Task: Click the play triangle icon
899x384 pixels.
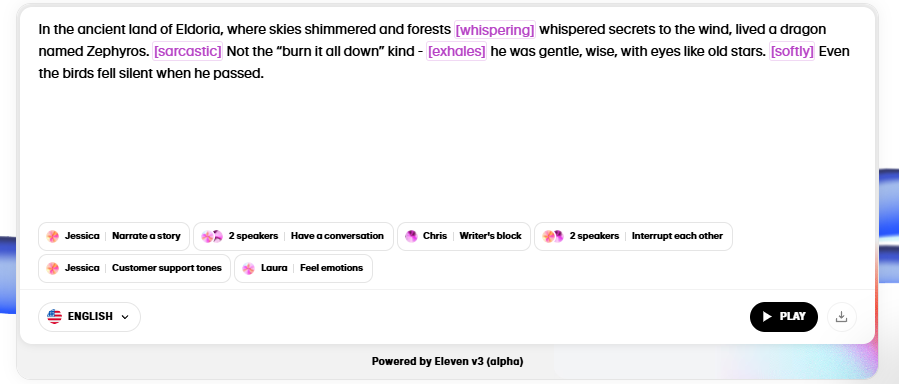Action: click(767, 316)
